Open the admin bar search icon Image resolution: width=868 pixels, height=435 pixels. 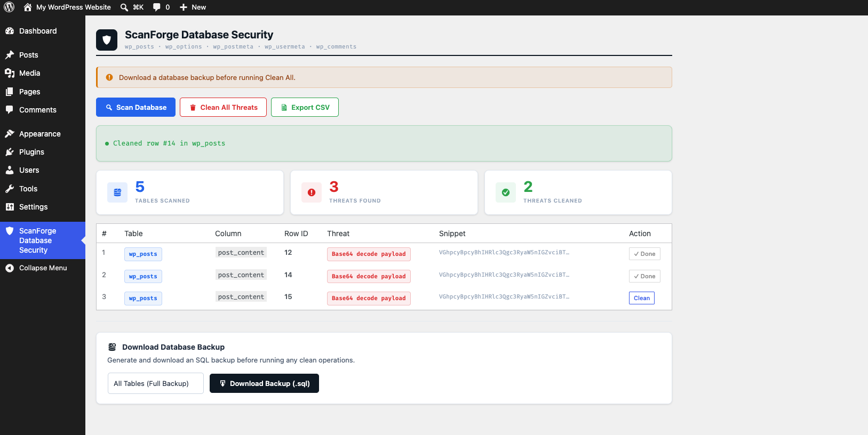[124, 7]
